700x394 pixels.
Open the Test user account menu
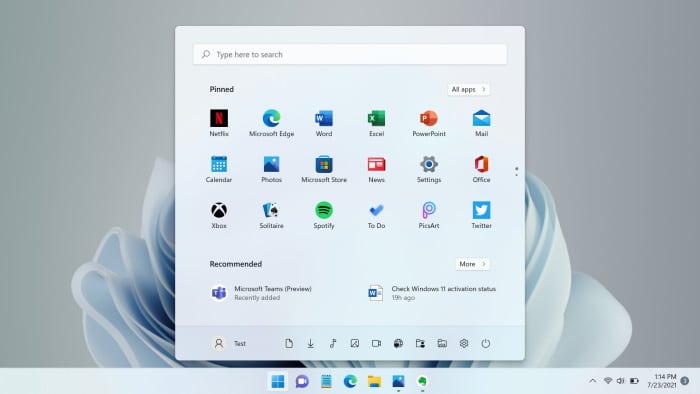(229, 343)
